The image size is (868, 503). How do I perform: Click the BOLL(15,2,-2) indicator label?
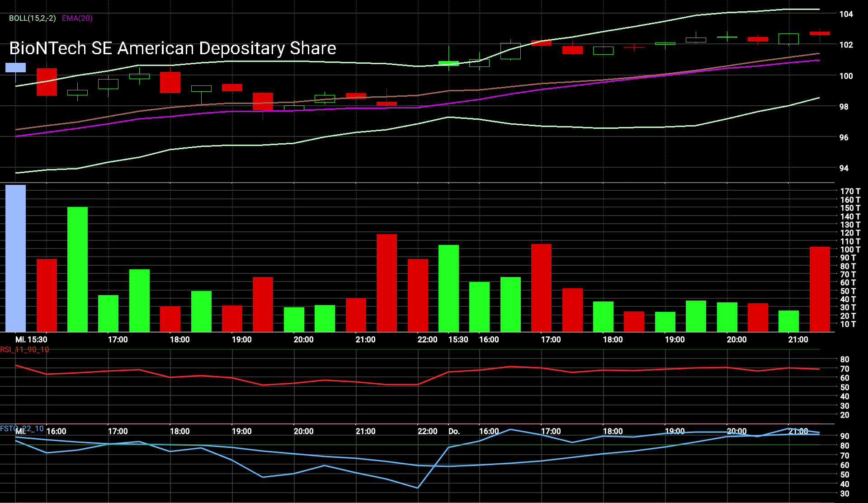click(32, 18)
